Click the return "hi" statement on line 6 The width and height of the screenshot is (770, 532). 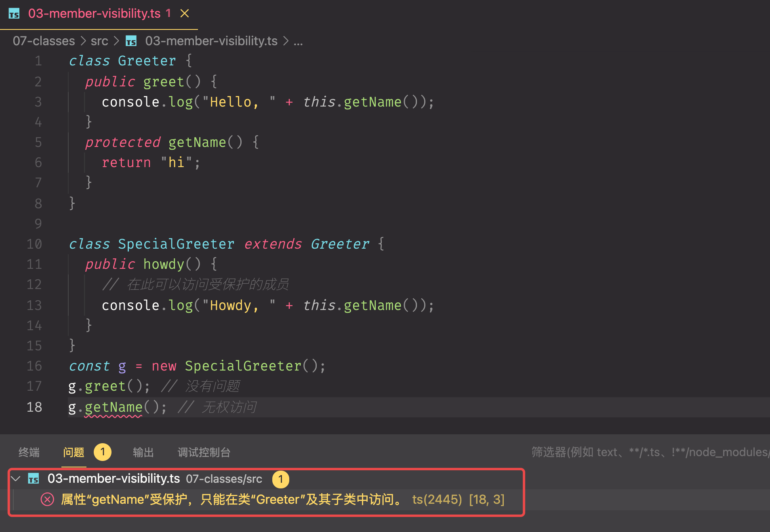151,162
